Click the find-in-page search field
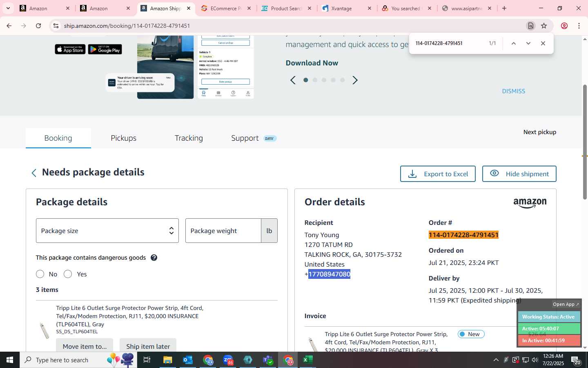This screenshot has height=368, width=588. [449, 43]
